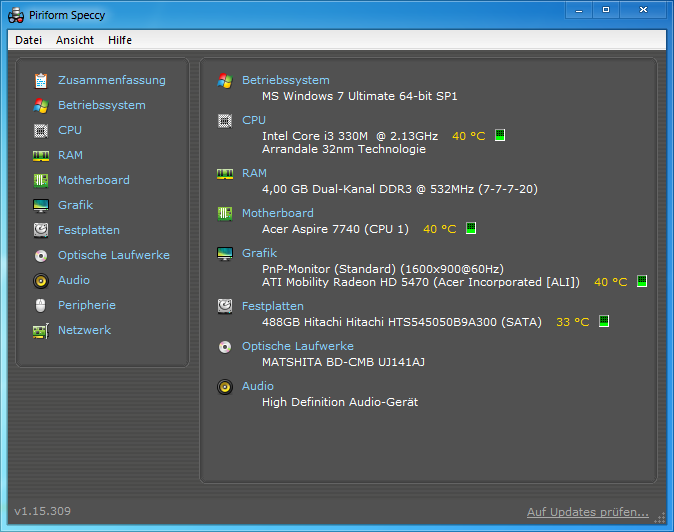Click the text Arrandale 32nm Technologie
This screenshot has width=674, height=532.
point(344,149)
